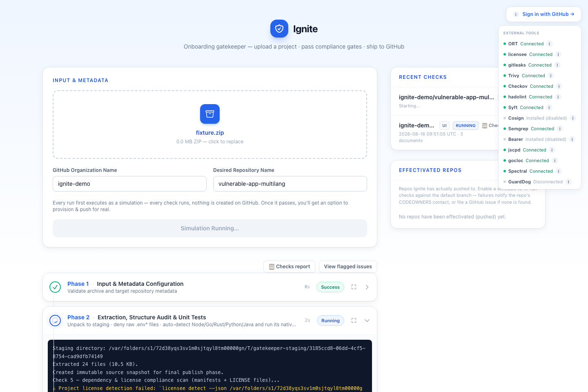
Task: Click the GitHub Organization Name input field
Action: click(129, 184)
